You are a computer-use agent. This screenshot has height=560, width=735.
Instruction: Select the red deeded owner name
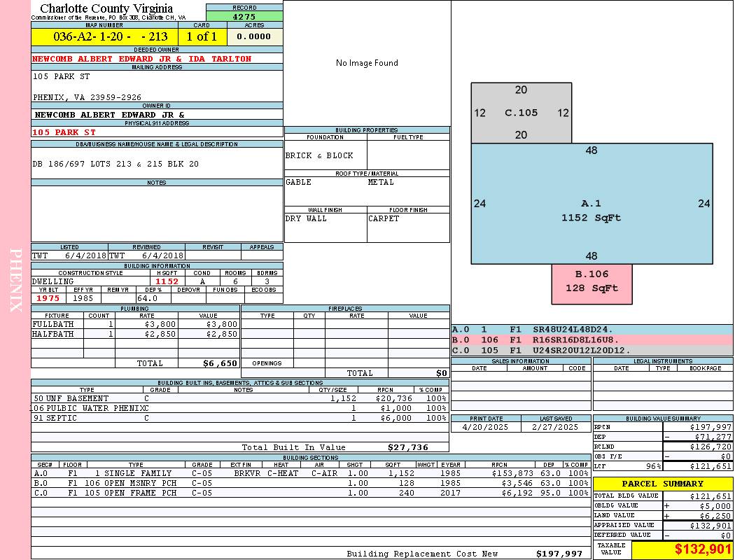pos(141,59)
